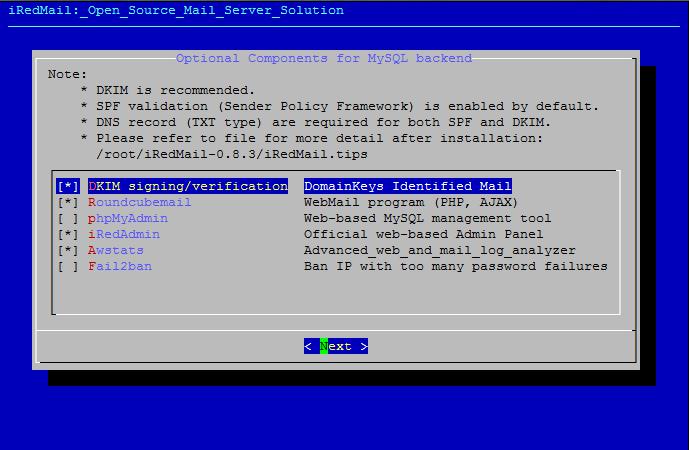The image size is (689, 450).
Task: Click the DomainKeys Identified Mail description
Action: pos(407,186)
